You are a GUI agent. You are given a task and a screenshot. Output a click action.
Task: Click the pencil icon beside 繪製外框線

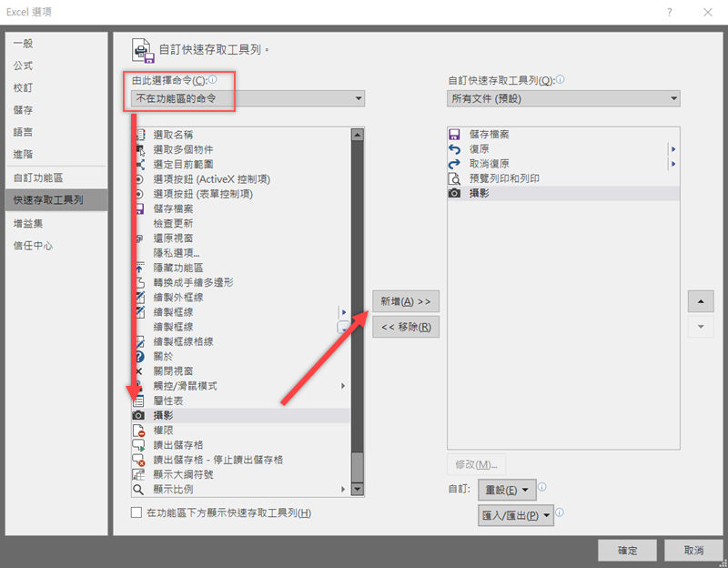140,298
